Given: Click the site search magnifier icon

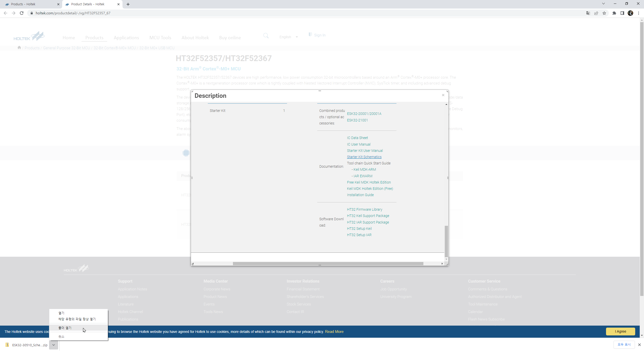Looking at the screenshot, I should 266,35.
